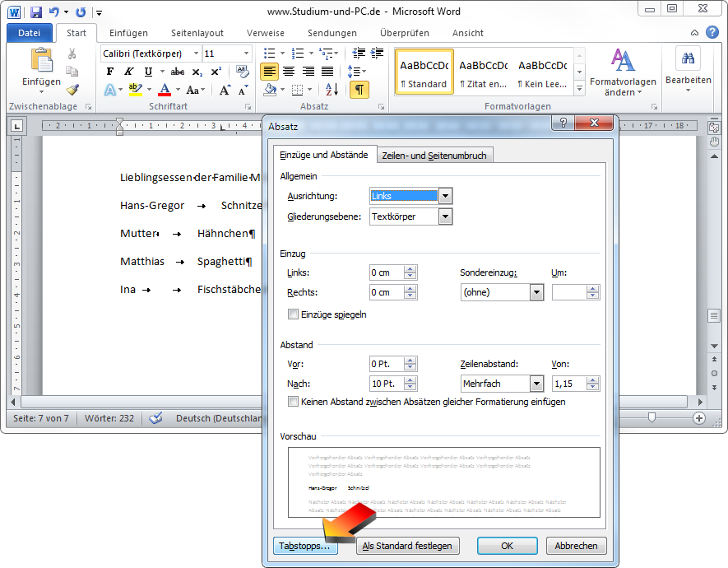Switch to 'Zeilen- und Seitenumbruch' tab
The width and height of the screenshot is (728, 568).
click(x=434, y=156)
